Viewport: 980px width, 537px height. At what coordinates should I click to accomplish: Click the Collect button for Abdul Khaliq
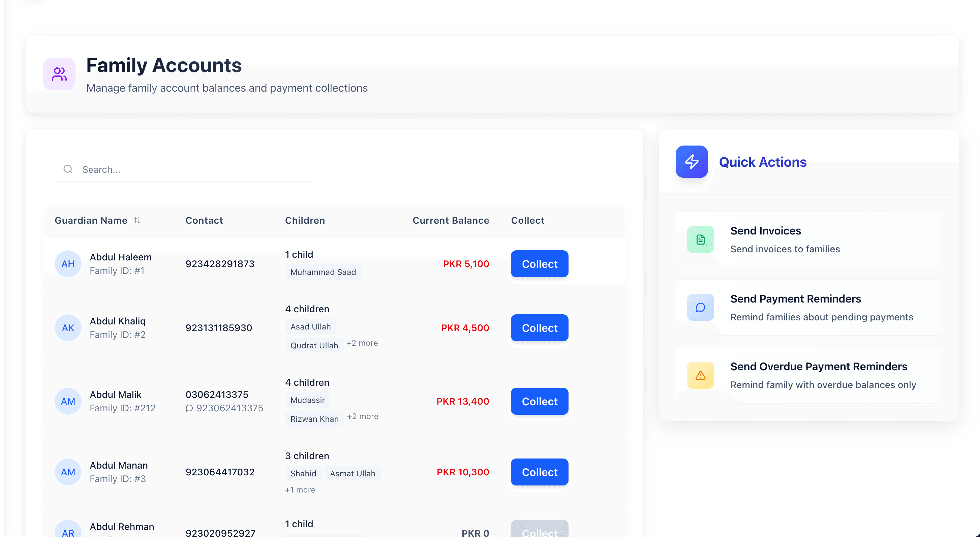point(539,327)
